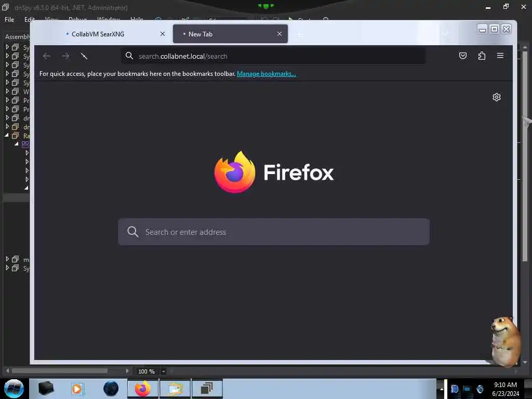Select the W assembly icon in dnSpy tree
532x399 pixels.
click(x=15, y=91)
